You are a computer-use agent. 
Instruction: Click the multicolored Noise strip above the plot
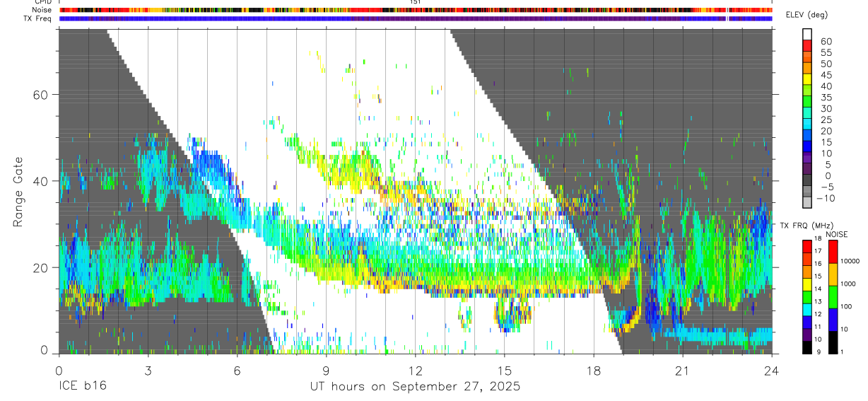(x=416, y=10)
